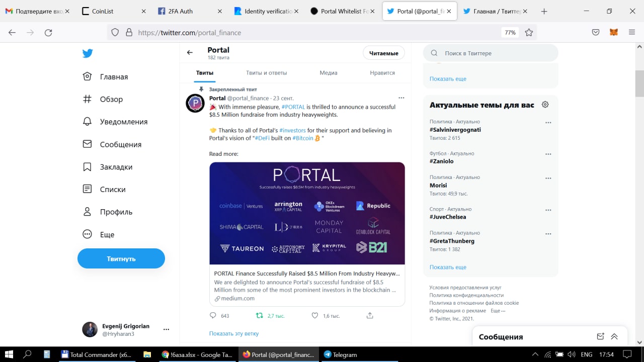Viewport: 644px width, 362px height.
Task: Open Списки lists
Action: point(104,190)
